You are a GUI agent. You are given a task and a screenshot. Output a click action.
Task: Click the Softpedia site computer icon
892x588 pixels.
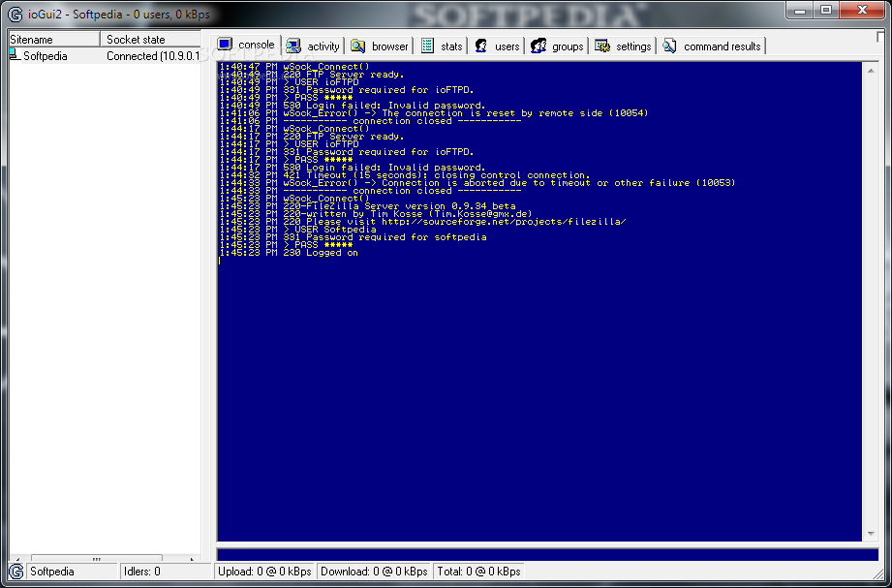coord(15,54)
